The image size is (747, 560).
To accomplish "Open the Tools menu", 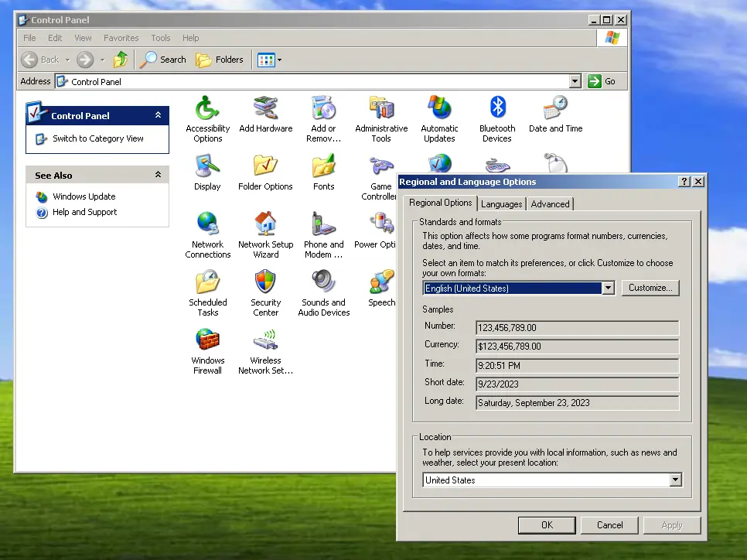I will point(161,38).
